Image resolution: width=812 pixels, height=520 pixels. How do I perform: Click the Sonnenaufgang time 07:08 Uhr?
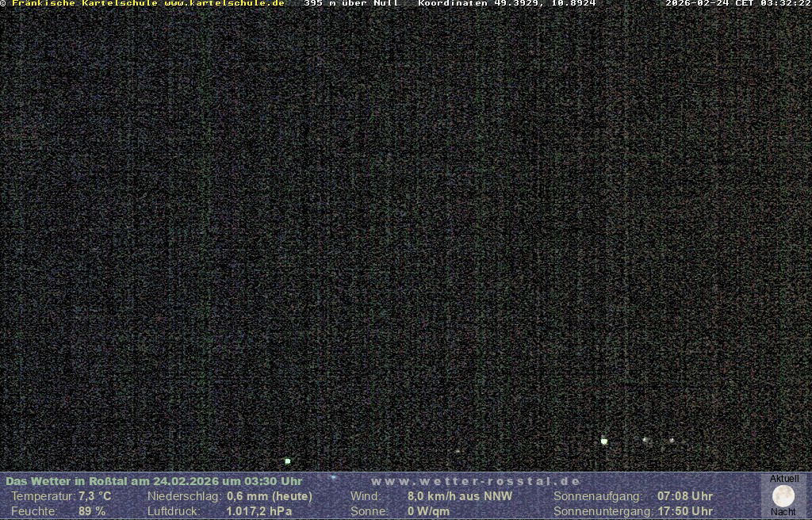(x=685, y=496)
